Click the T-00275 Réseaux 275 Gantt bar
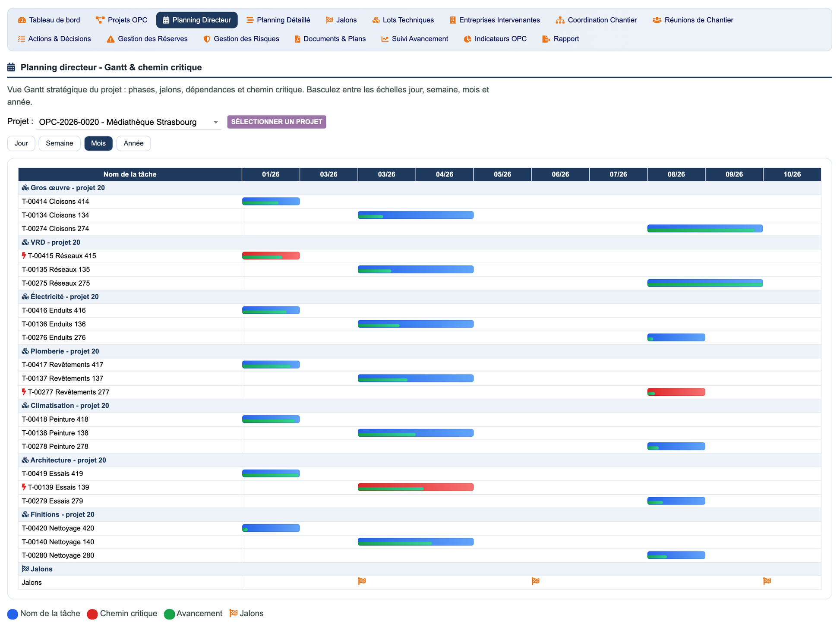This screenshot has height=640, width=840. (x=705, y=284)
